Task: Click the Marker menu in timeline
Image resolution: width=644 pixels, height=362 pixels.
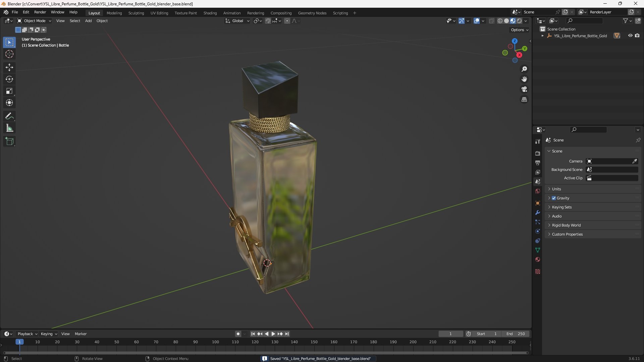Action: pyautogui.click(x=80, y=334)
